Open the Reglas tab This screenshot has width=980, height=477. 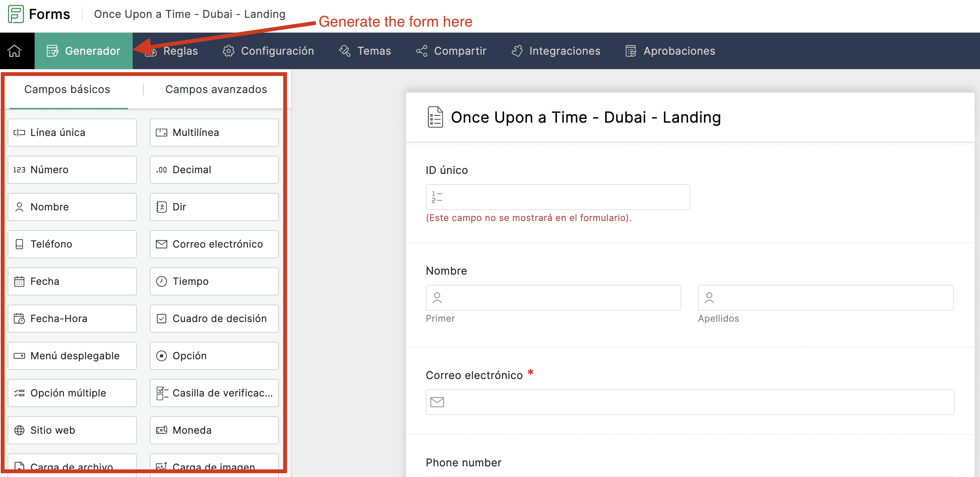coord(172,51)
